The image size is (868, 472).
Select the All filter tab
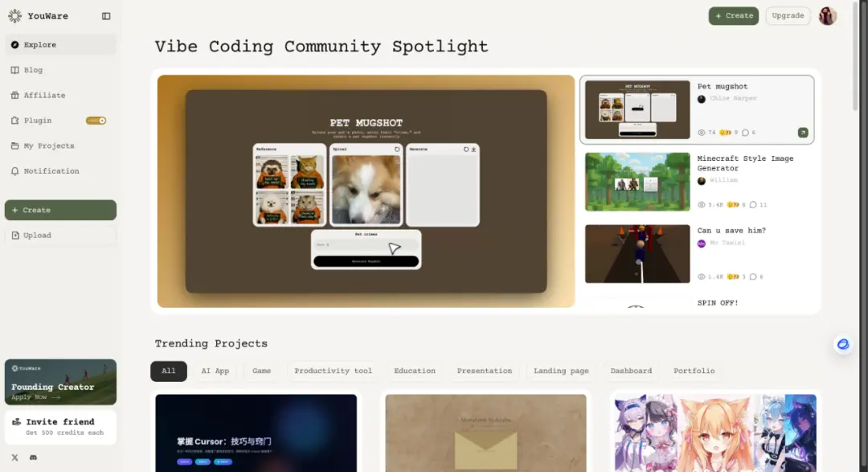click(168, 371)
